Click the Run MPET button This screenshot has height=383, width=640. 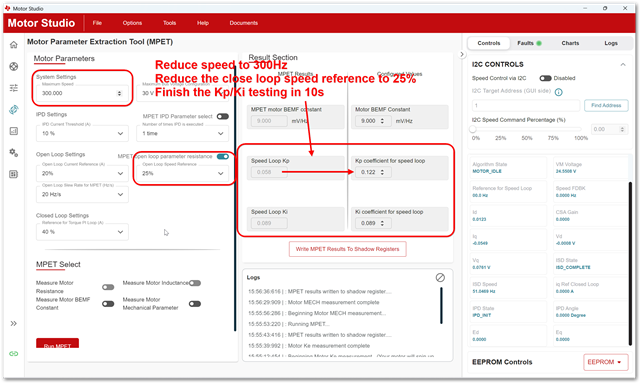point(58,344)
